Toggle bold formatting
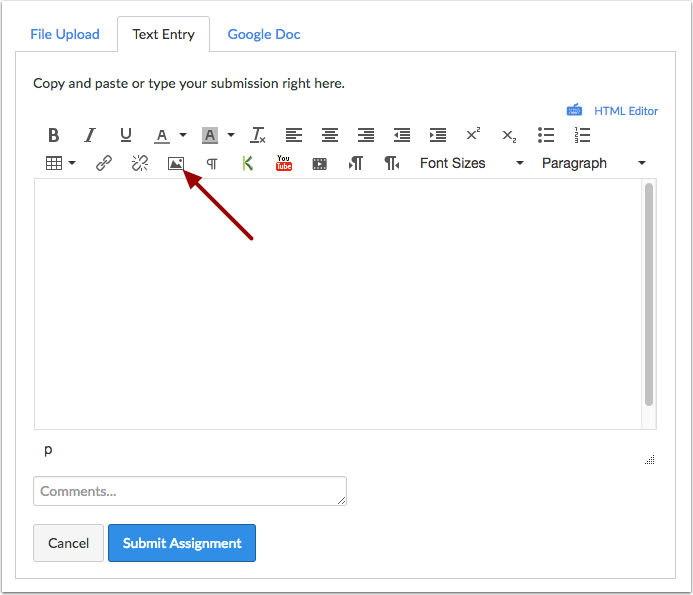 (54, 135)
